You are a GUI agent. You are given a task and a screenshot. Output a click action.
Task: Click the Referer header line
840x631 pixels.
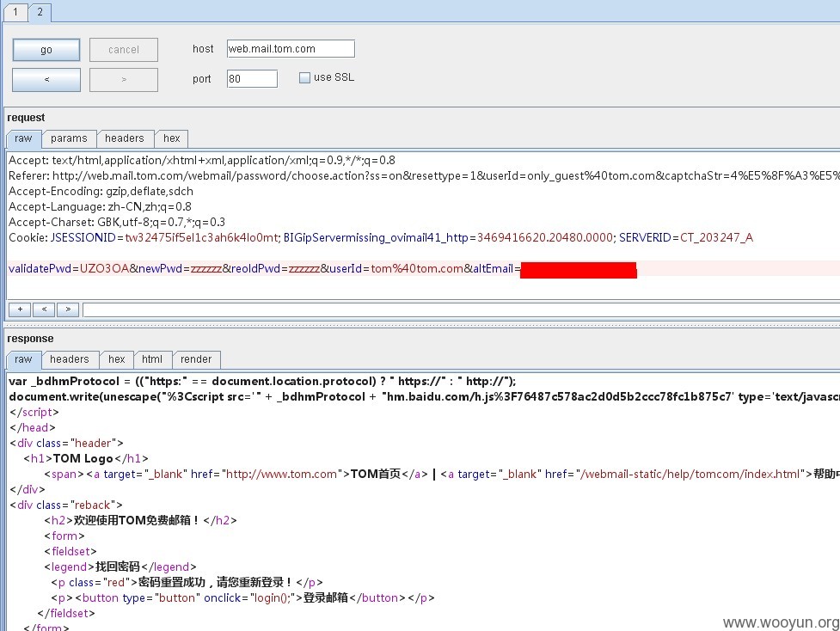pos(424,175)
